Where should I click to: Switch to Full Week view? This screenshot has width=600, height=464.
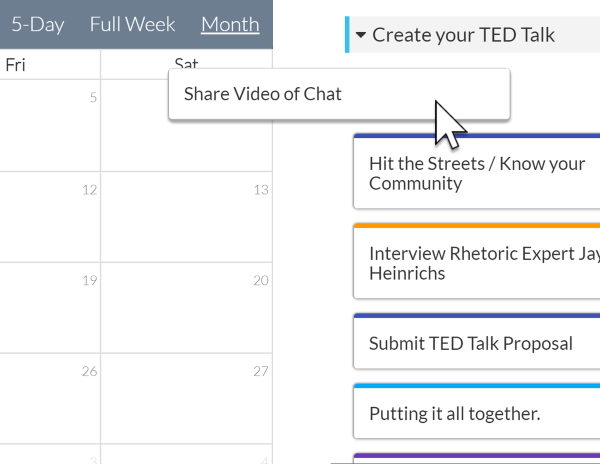coord(132,24)
